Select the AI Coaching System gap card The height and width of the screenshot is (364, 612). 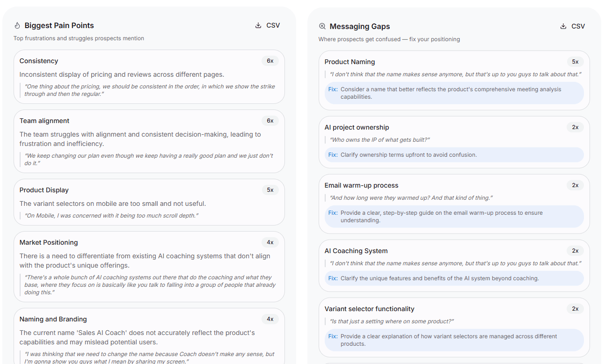coord(454,265)
